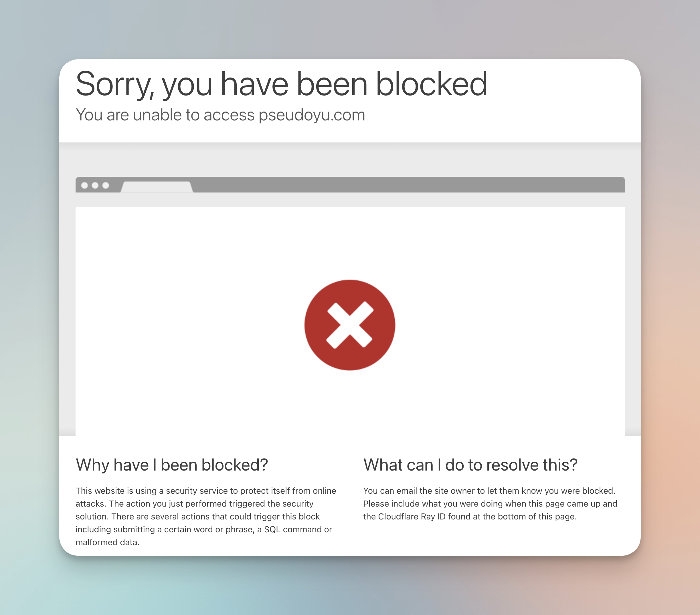The image size is (700, 615).
Task: Click "What can I do to resolve this?" heading
Action: [470, 465]
